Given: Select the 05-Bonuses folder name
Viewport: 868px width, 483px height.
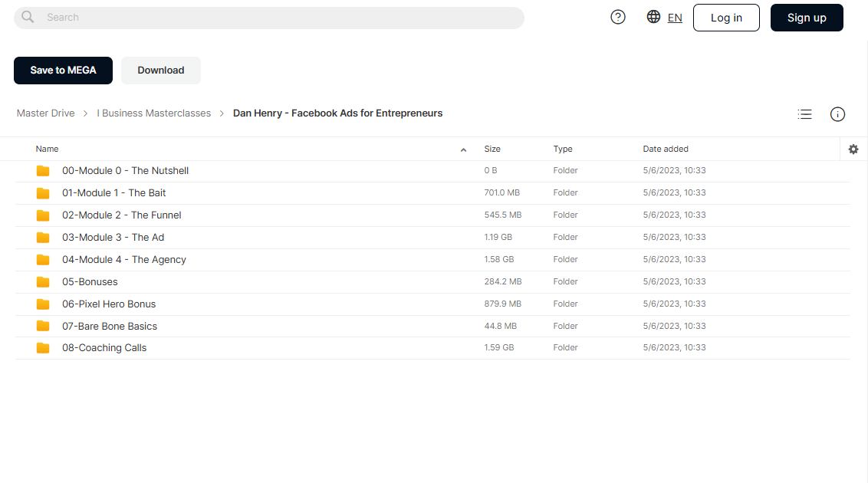Looking at the screenshot, I should point(90,281).
